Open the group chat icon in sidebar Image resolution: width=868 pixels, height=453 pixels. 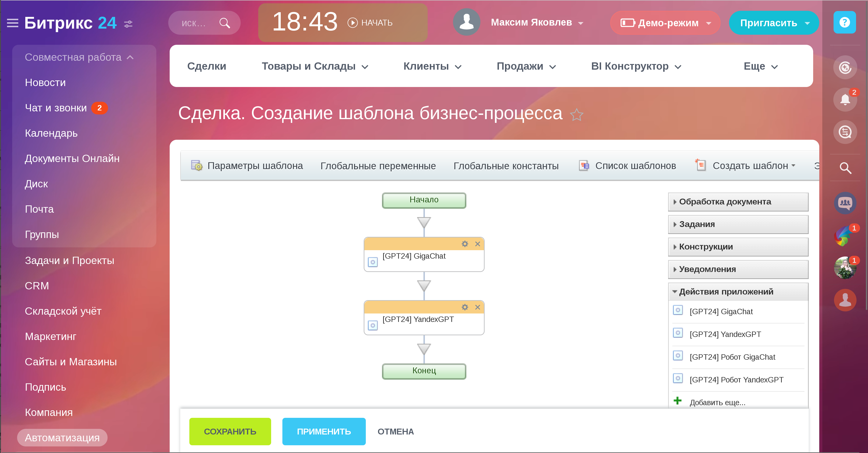point(845,203)
